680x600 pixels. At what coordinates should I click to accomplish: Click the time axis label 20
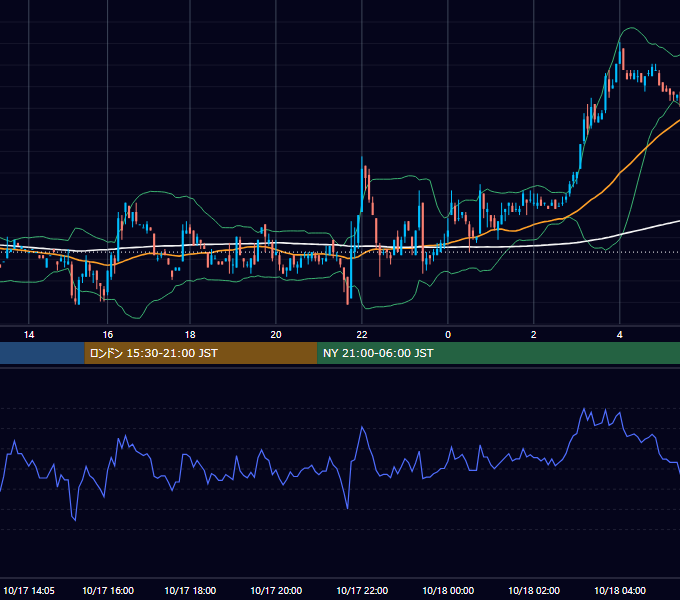tap(276, 335)
